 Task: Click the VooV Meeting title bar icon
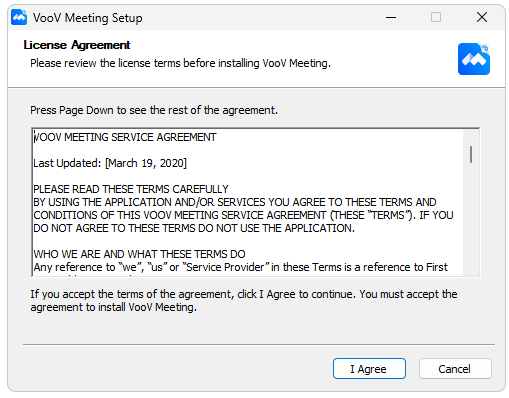19,17
